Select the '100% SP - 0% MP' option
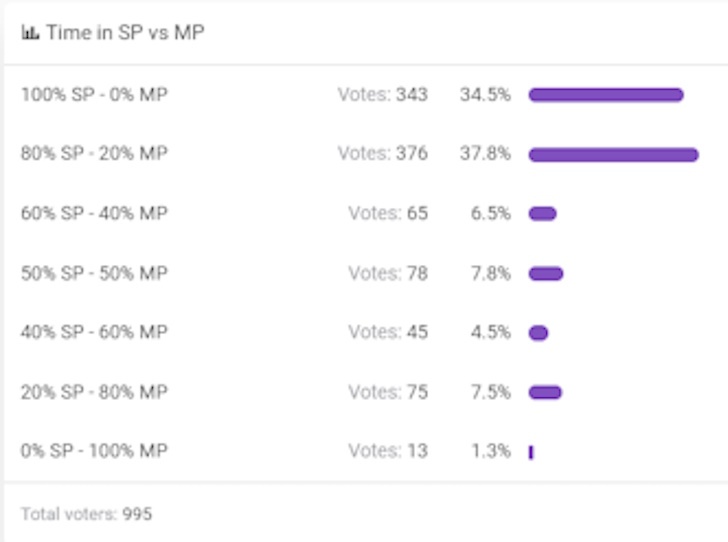The width and height of the screenshot is (728, 542). [94, 95]
